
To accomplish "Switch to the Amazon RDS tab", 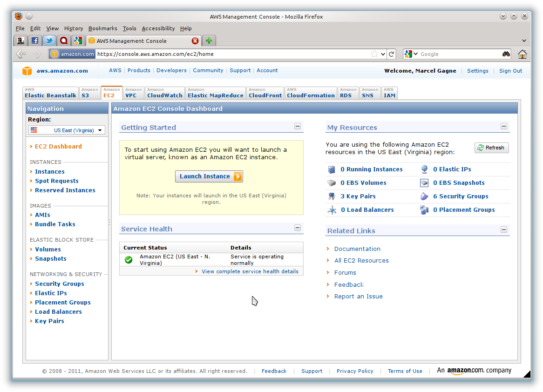I will click(348, 93).
